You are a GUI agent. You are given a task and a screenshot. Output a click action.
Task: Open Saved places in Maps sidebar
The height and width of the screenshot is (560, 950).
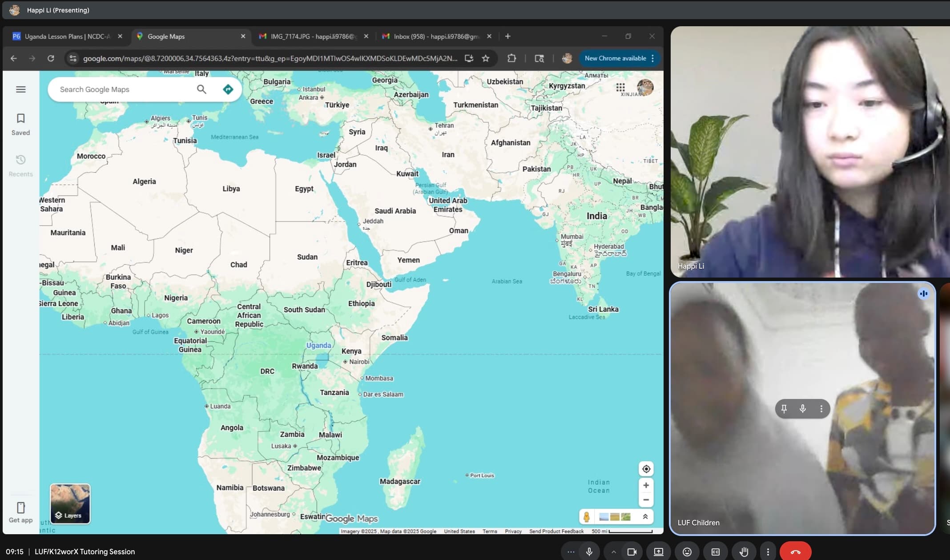coord(20,124)
